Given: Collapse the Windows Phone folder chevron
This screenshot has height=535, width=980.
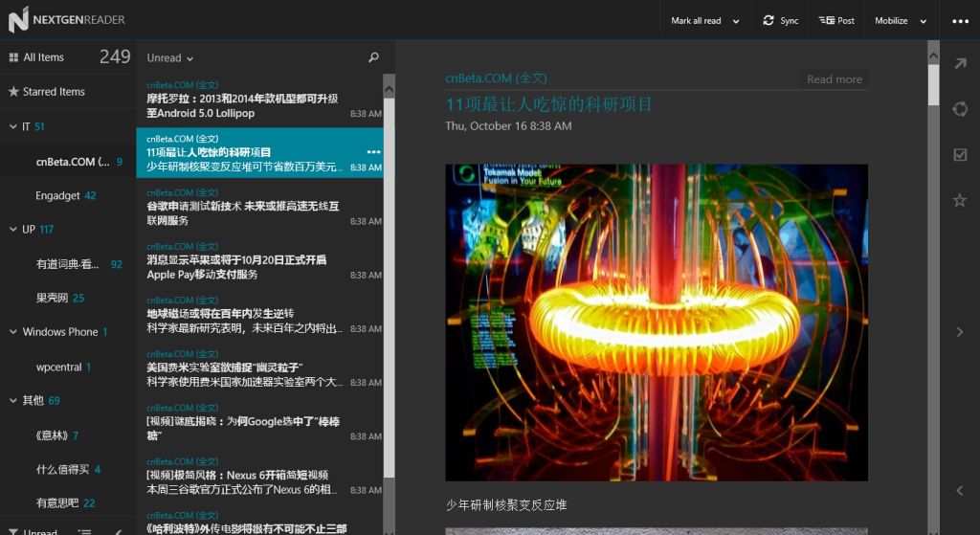Looking at the screenshot, I should pos(13,331).
